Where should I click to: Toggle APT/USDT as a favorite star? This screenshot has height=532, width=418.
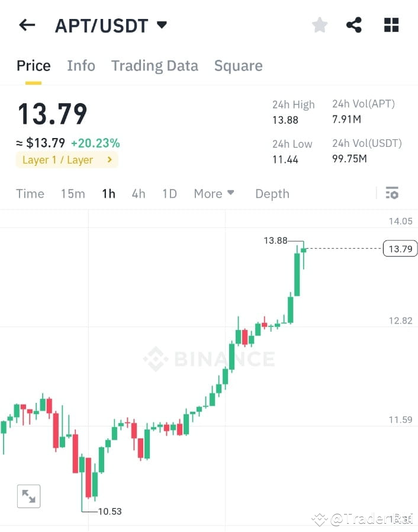319,25
